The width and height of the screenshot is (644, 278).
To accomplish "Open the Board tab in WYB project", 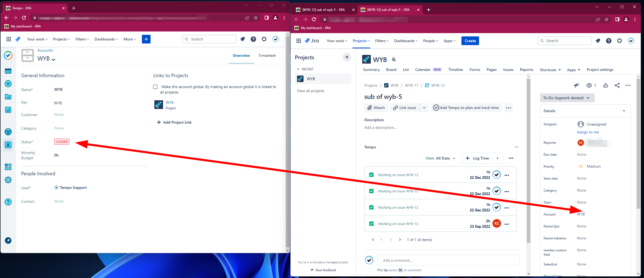I will click(x=391, y=70).
